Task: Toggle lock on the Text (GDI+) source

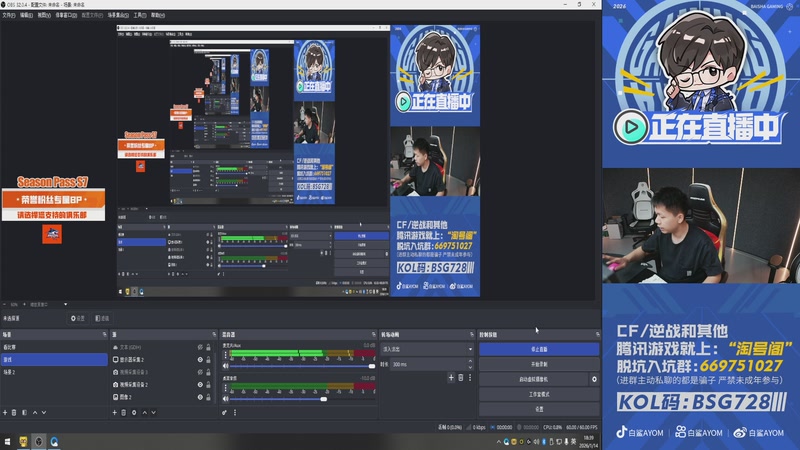Action: [208, 347]
